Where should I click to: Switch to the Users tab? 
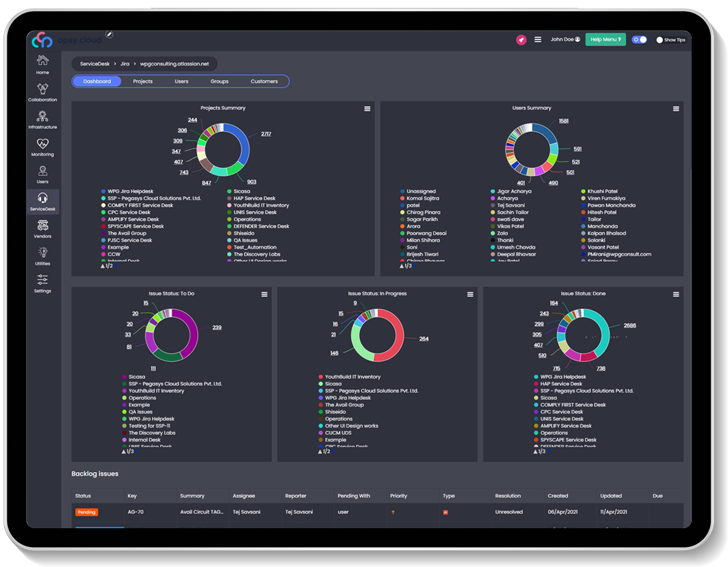181,81
